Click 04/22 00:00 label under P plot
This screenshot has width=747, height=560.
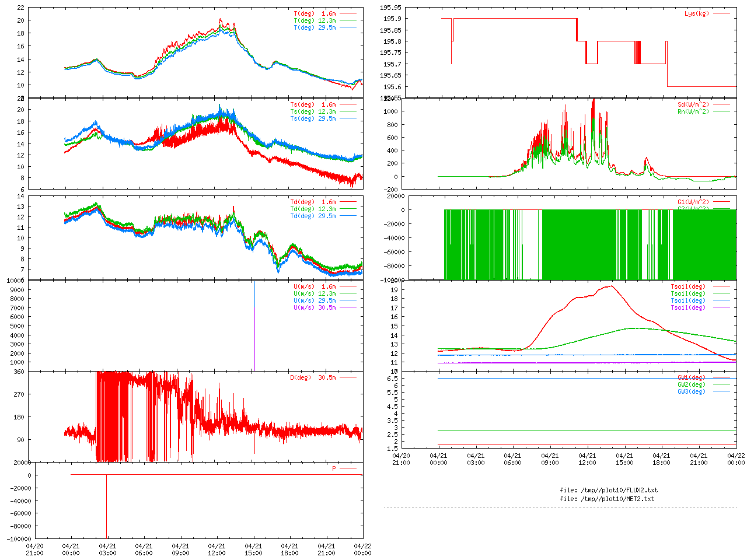tap(363, 549)
